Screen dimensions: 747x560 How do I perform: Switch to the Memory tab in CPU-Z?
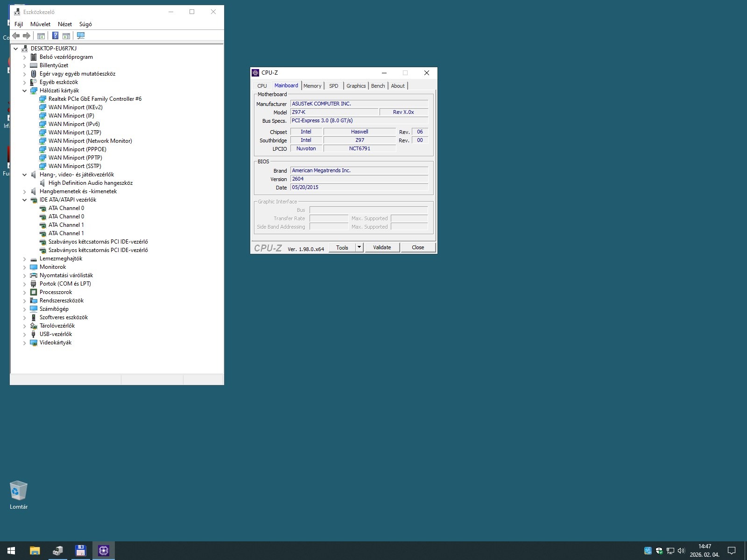(312, 86)
